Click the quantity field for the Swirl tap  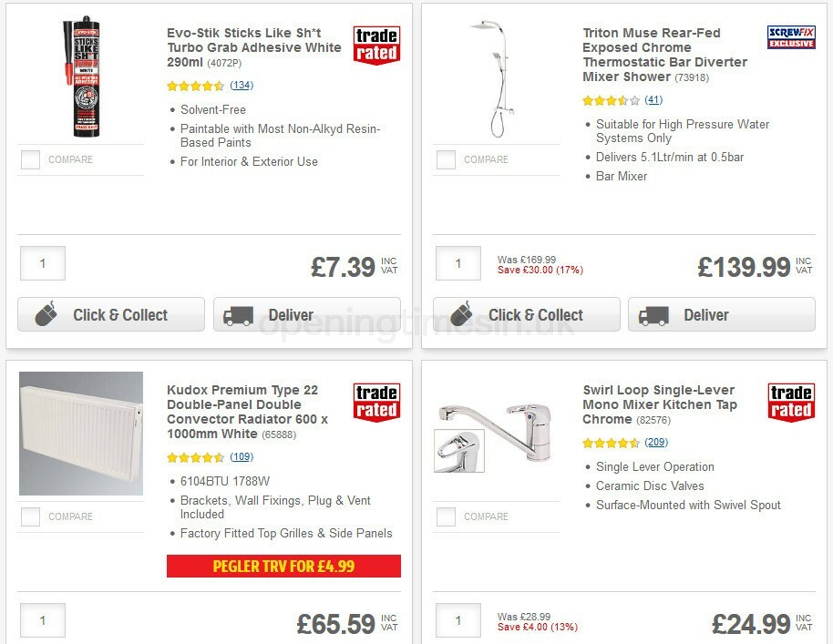[x=458, y=620]
